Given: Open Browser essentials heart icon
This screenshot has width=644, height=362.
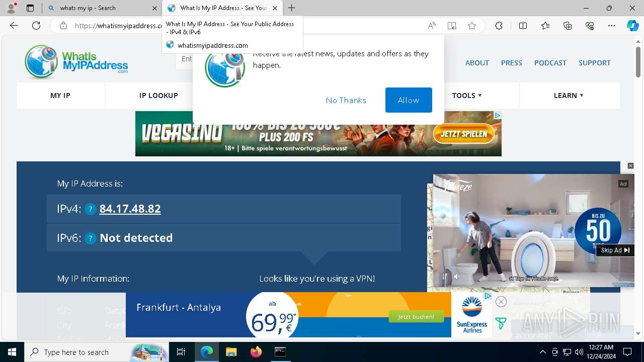Looking at the screenshot, I should (x=590, y=26).
